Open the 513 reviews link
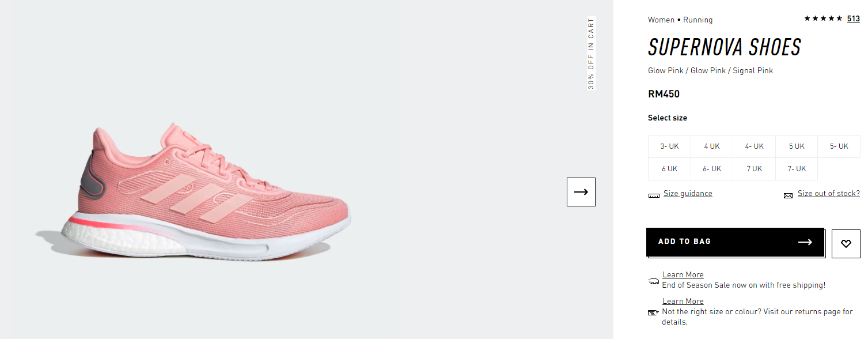The image size is (868, 339). [854, 19]
